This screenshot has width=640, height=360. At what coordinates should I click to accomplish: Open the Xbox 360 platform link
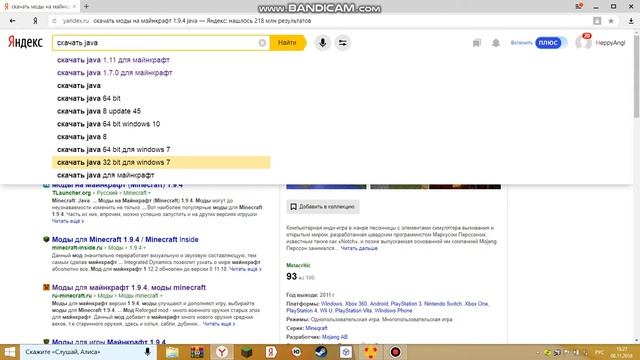pos(356,304)
